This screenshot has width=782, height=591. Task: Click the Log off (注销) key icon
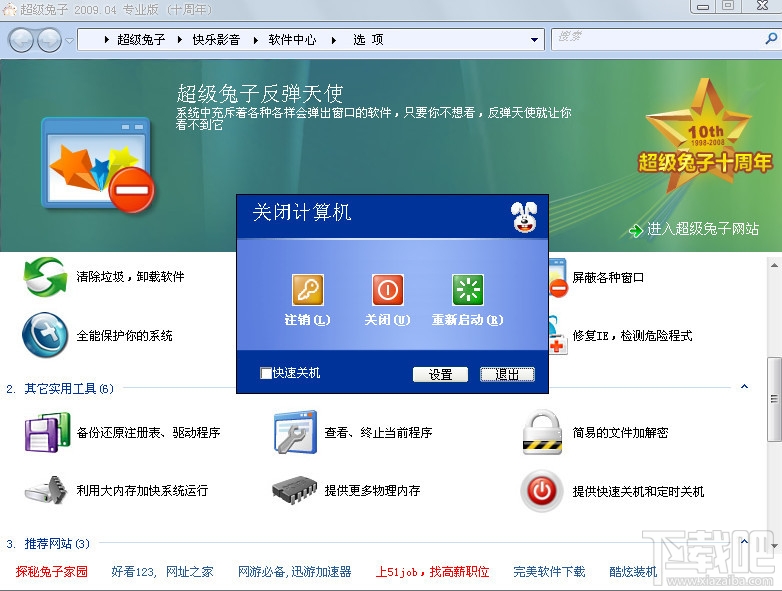coord(308,290)
